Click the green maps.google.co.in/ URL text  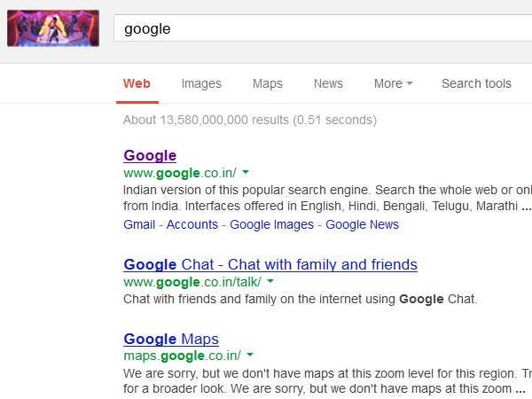point(182,356)
